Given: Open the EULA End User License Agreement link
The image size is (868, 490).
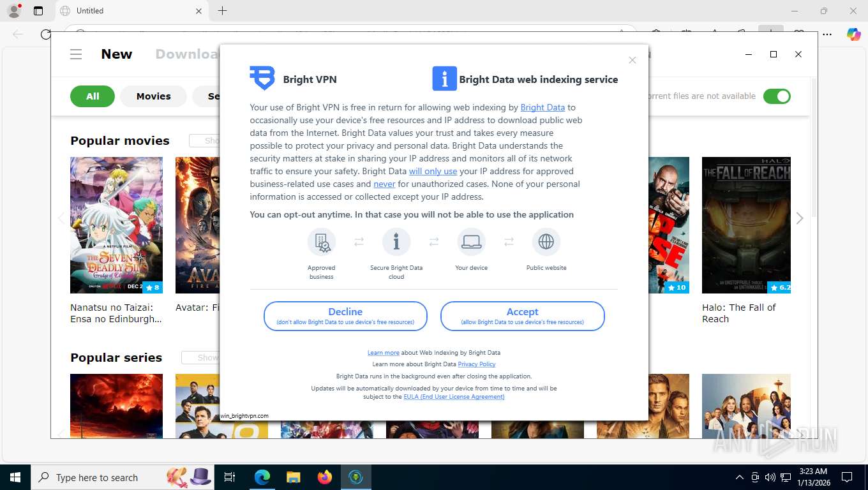Looking at the screenshot, I should [454, 396].
